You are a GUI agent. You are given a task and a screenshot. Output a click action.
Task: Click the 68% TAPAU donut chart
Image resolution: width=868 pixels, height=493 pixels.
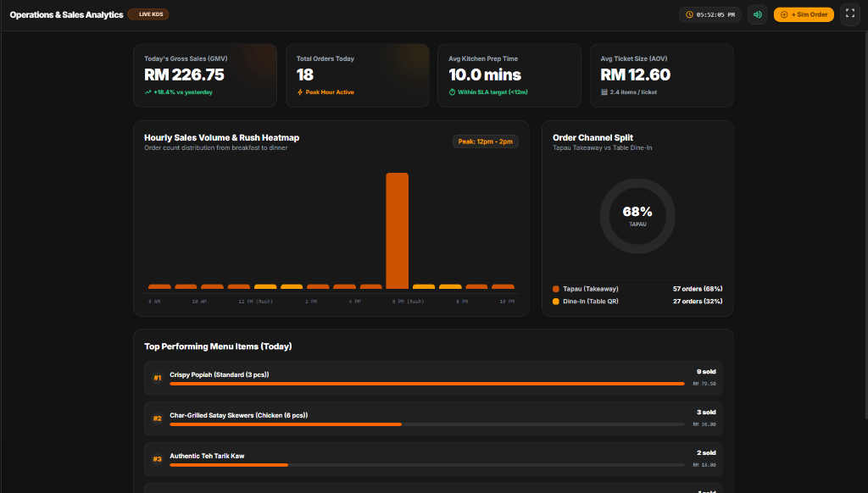point(637,216)
